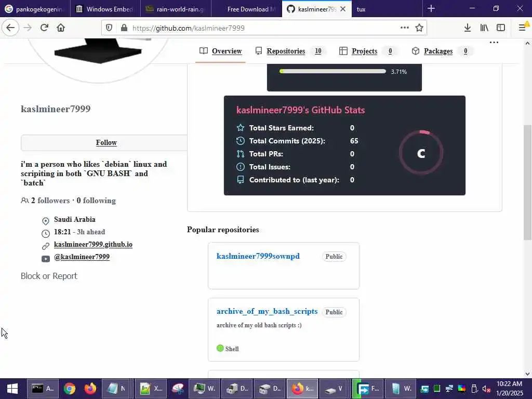Open the Library icon in the toolbar
The image size is (532, 399).
coord(484,28)
